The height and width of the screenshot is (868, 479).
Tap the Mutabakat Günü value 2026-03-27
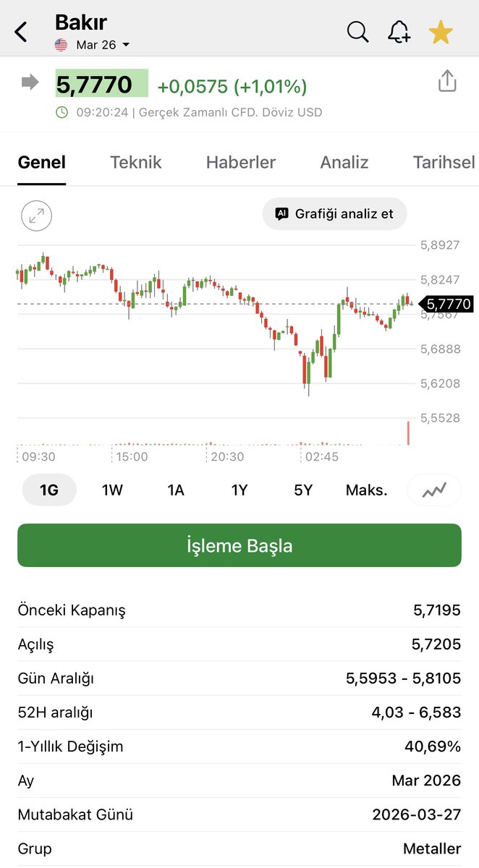[x=416, y=814]
